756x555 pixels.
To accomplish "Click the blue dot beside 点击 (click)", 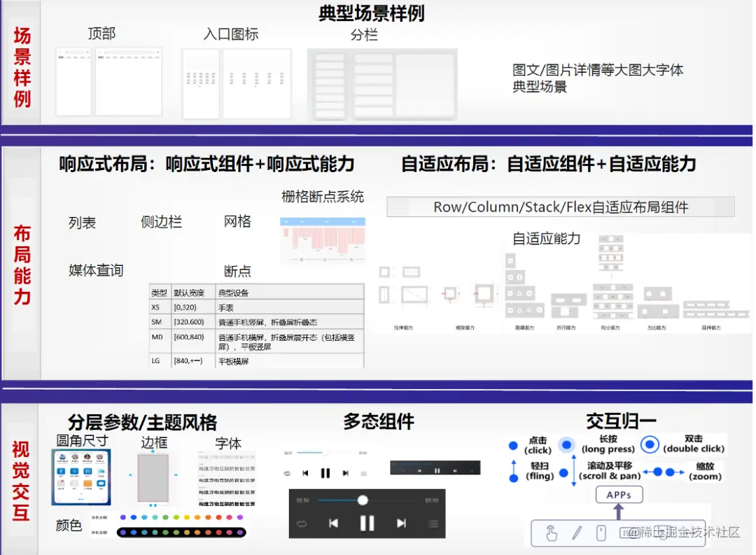I will pyautogui.click(x=513, y=446).
